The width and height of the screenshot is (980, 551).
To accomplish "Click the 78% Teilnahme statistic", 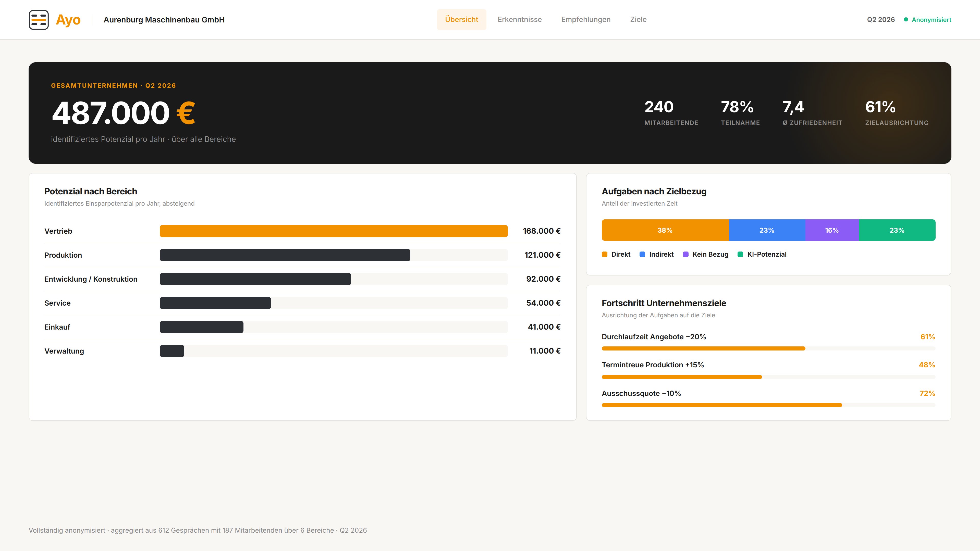I will 740,112.
